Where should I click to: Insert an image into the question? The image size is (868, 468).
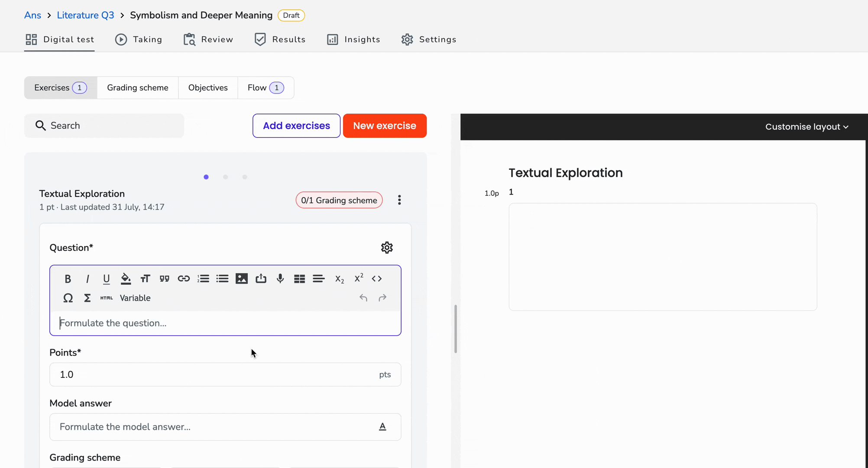coord(242,279)
